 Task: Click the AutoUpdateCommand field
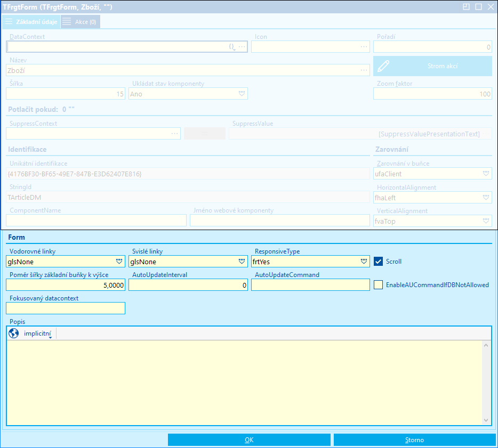pos(310,285)
